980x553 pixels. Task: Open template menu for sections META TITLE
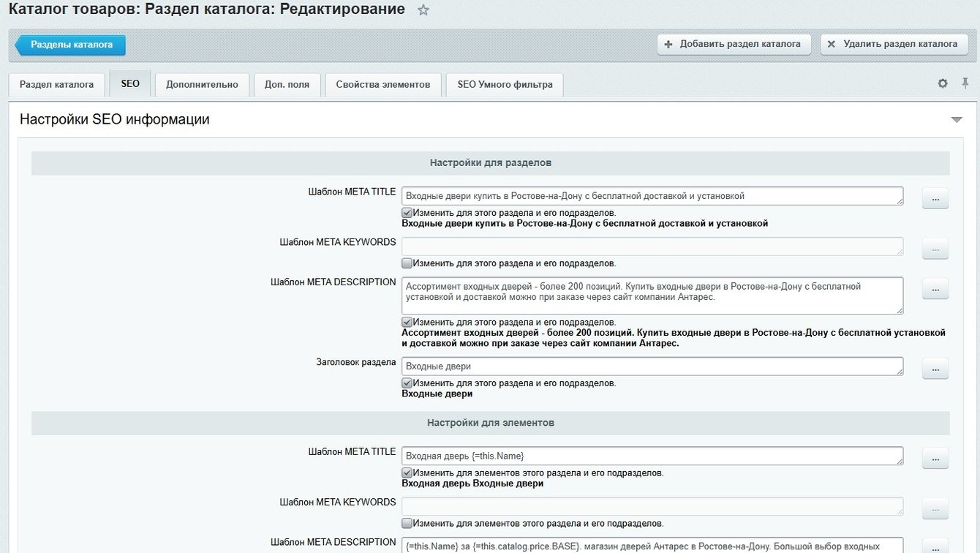(x=935, y=198)
